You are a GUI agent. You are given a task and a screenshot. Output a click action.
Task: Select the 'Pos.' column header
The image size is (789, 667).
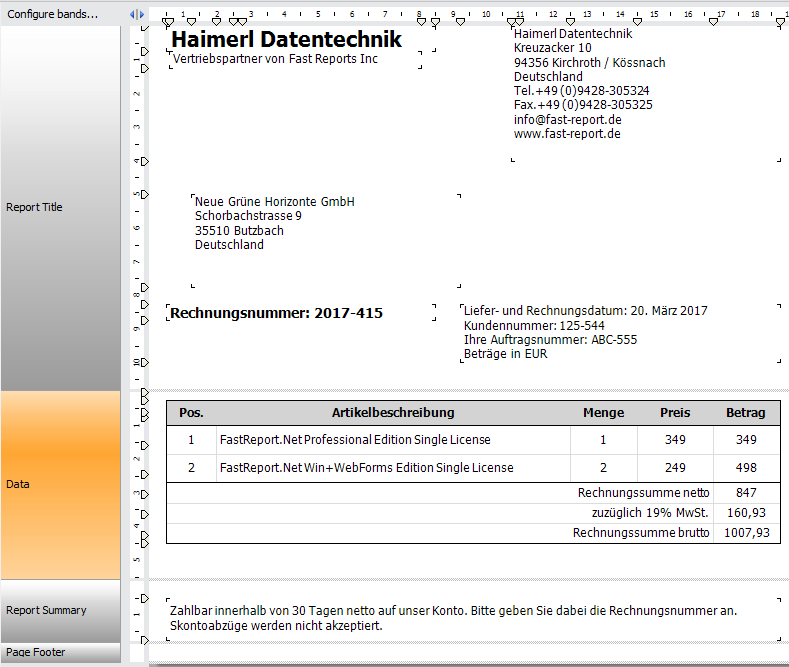click(x=191, y=413)
